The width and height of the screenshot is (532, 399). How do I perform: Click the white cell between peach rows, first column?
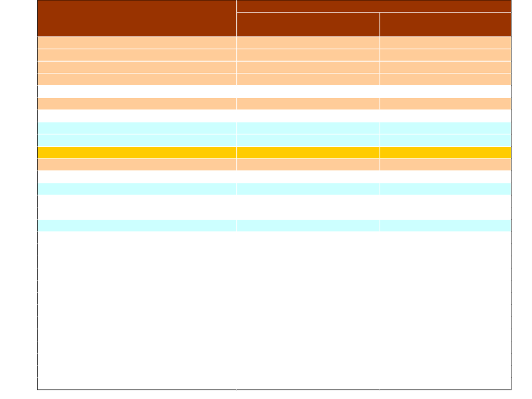click(137, 91)
